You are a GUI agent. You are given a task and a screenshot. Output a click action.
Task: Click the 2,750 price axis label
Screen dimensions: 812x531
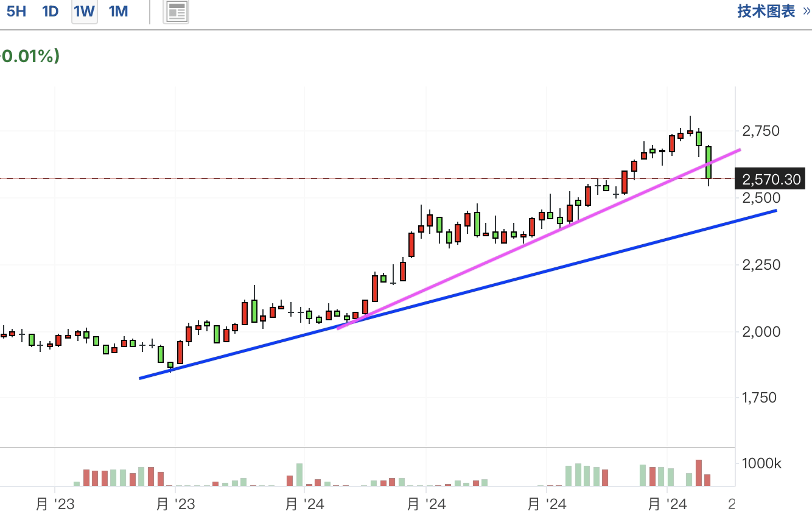(761, 131)
